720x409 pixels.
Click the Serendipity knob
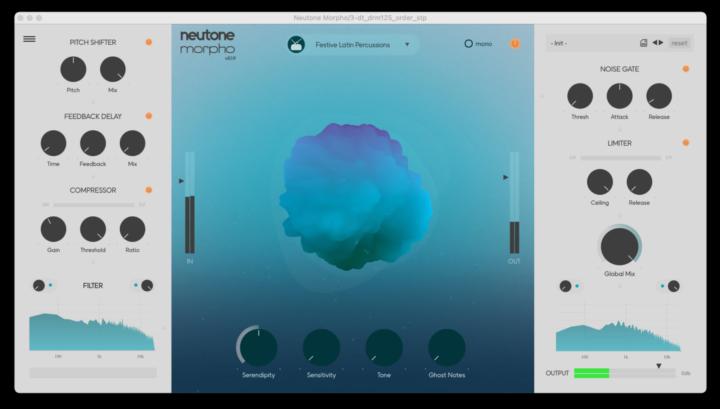259,347
